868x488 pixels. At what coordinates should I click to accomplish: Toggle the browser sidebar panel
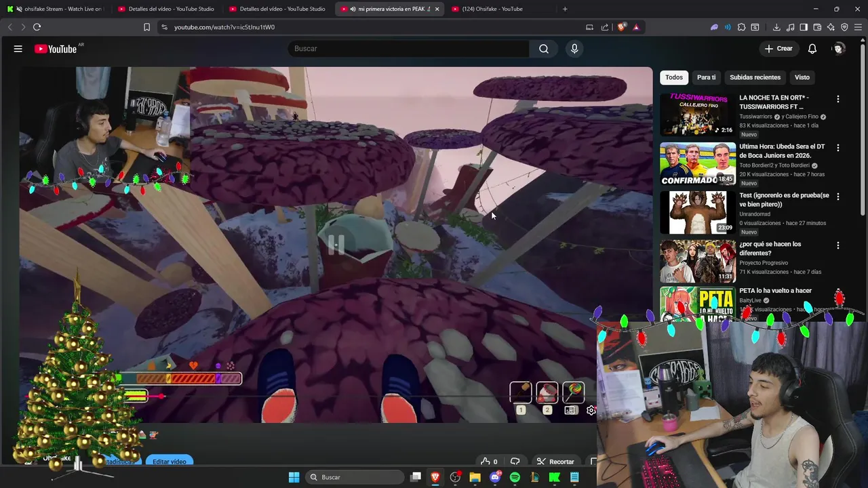point(804,27)
